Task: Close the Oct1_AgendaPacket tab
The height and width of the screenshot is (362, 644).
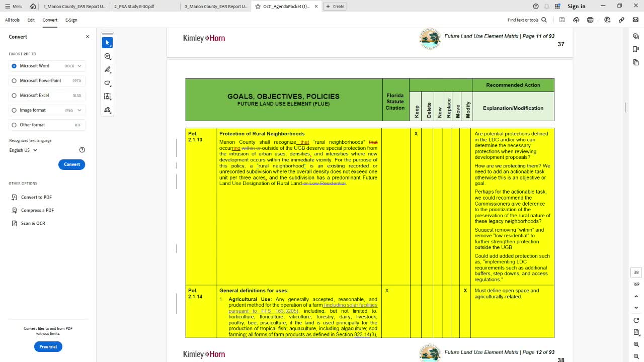Action: pos(316,6)
